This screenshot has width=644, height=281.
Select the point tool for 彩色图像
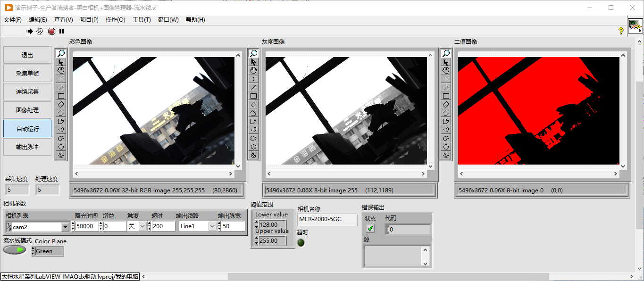(x=61, y=79)
